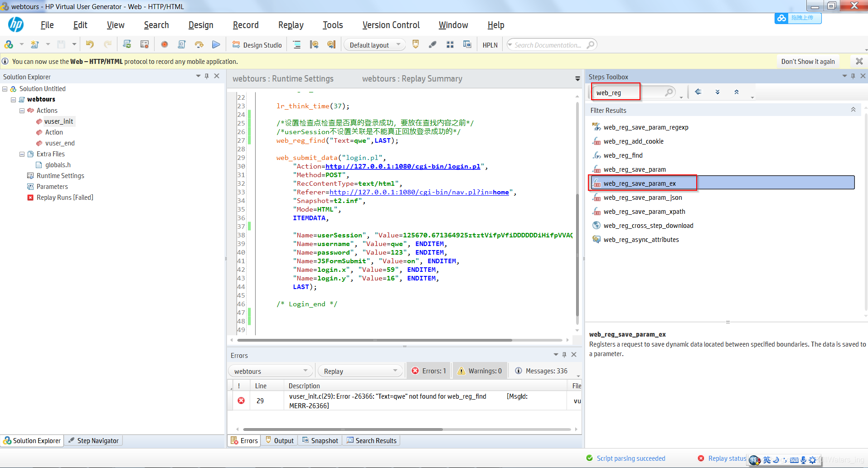Open the Default layout dropdown

point(375,45)
